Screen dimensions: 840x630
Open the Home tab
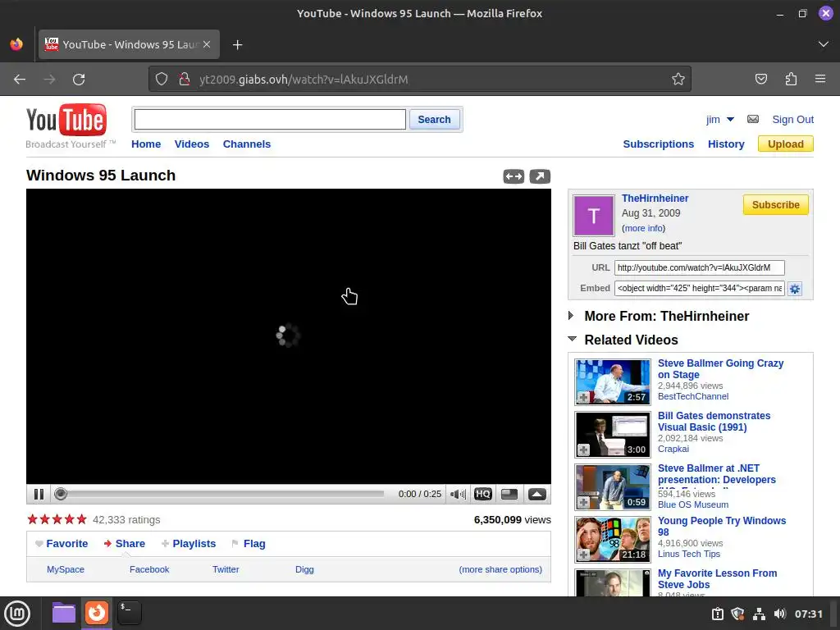click(146, 144)
